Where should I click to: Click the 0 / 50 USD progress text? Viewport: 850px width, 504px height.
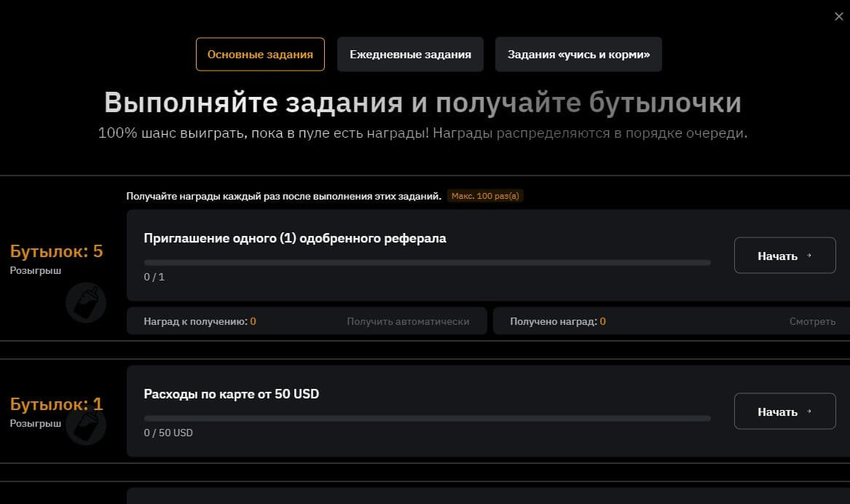pos(168,433)
